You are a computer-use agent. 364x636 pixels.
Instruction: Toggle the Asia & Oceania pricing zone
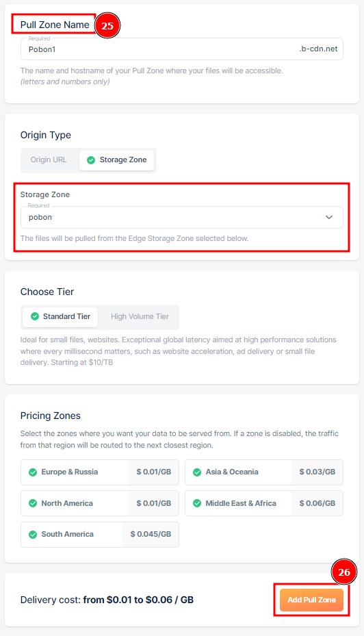[x=264, y=472]
